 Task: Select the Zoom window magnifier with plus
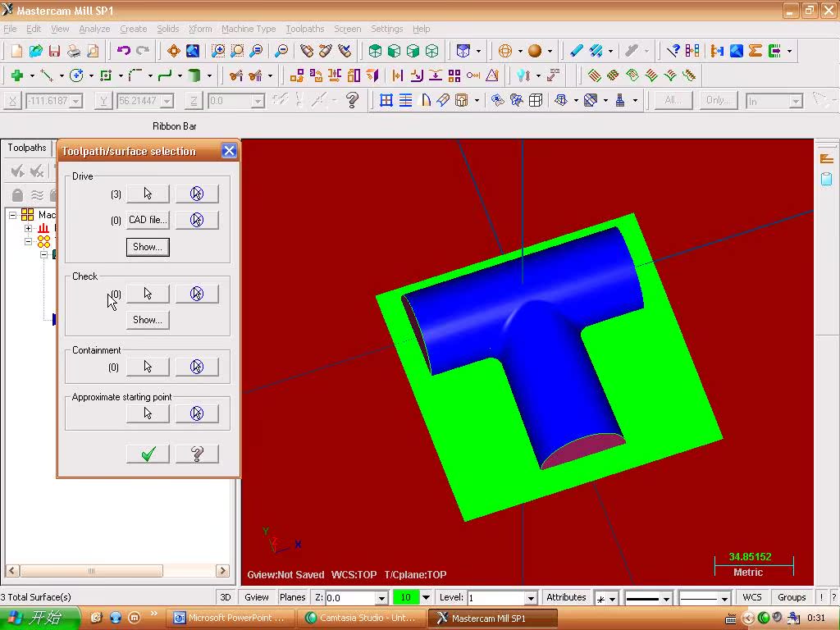click(218, 51)
